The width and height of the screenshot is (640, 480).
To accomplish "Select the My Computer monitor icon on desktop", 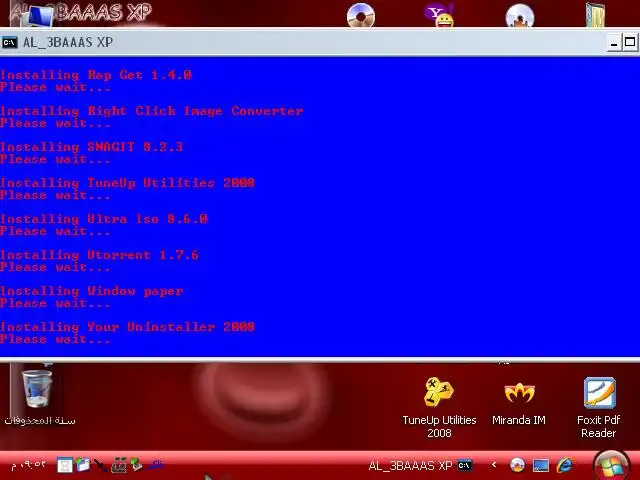I will coord(39,16).
